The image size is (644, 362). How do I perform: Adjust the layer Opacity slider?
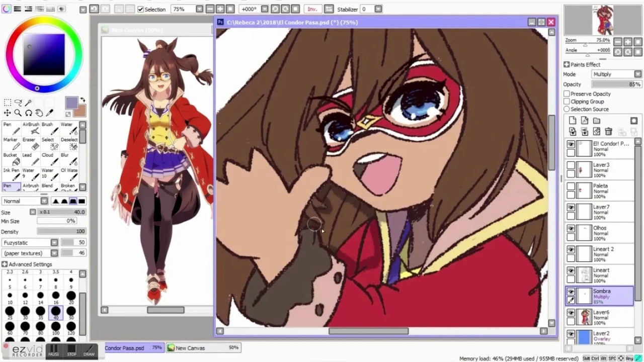[617, 84]
